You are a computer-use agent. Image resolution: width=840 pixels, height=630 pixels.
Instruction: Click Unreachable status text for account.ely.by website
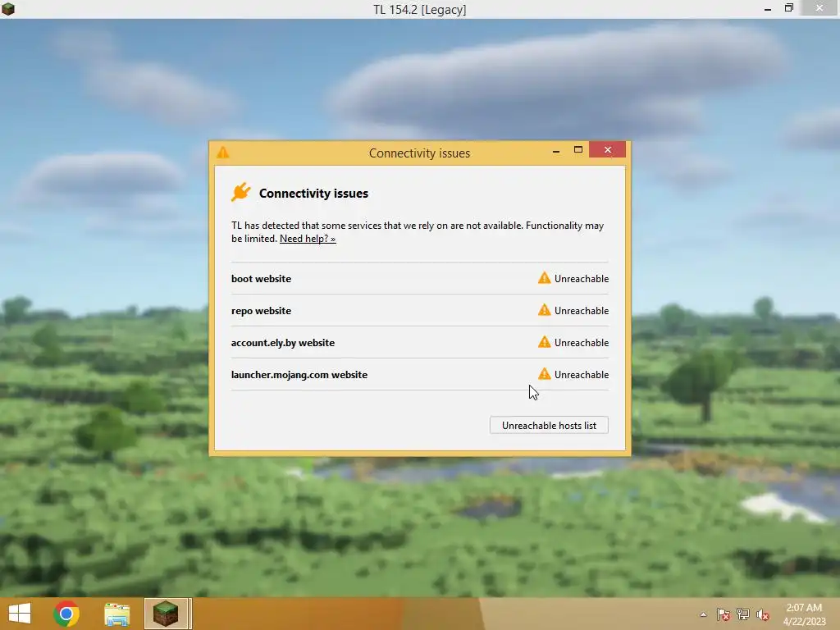tap(582, 342)
